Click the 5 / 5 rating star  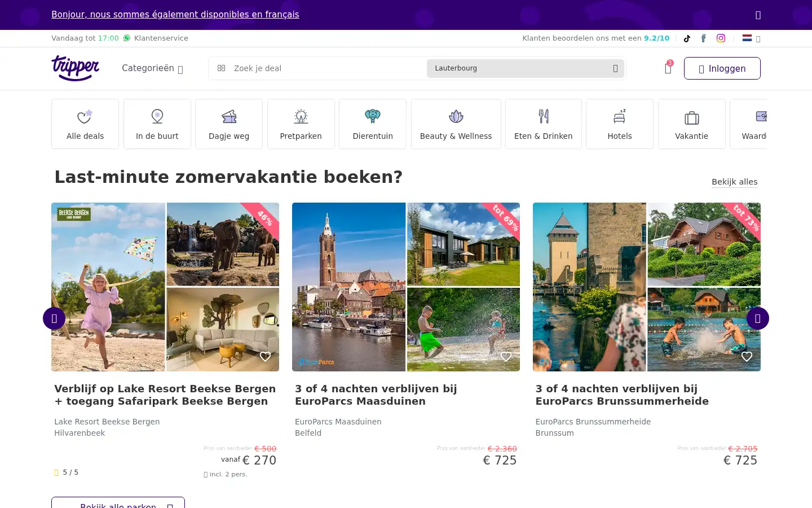click(56, 472)
